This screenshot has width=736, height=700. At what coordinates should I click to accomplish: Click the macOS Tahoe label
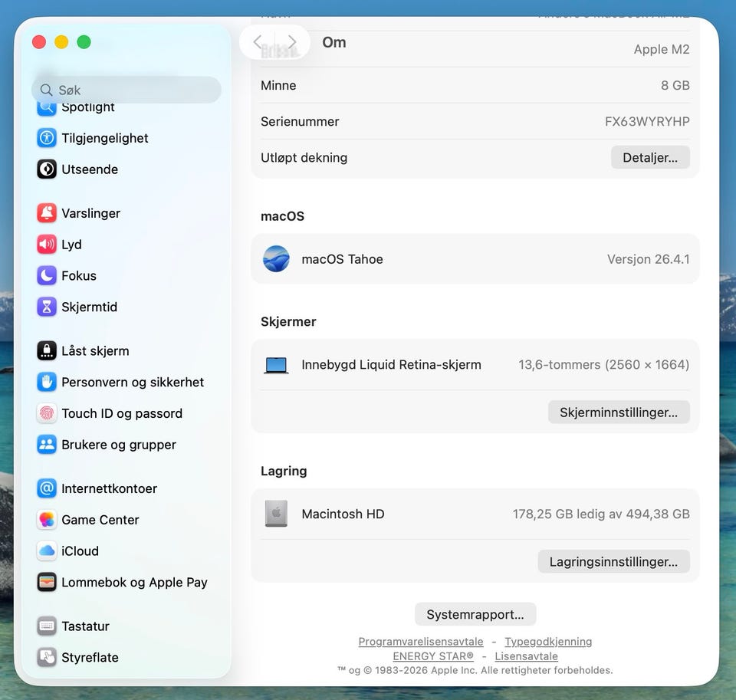[x=342, y=259]
